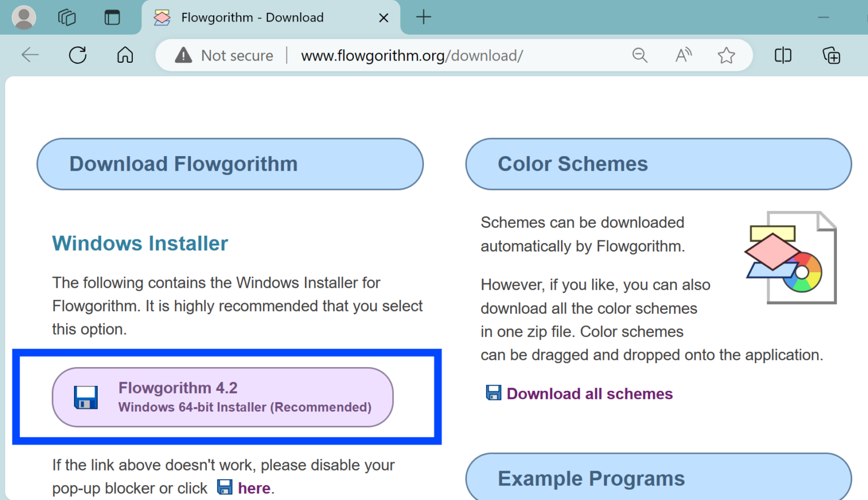Open a new browser tab
This screenshot has height=500, width=868.
tap(423, 17)
